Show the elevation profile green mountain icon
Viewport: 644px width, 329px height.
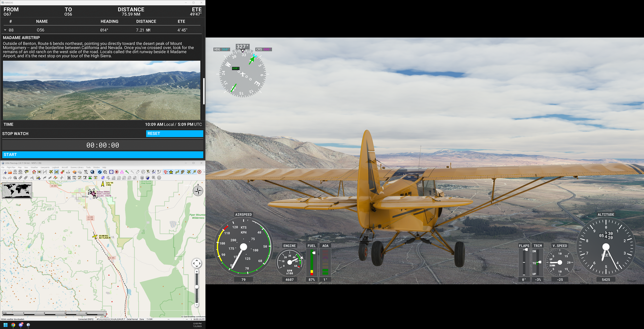click(90, 178)
